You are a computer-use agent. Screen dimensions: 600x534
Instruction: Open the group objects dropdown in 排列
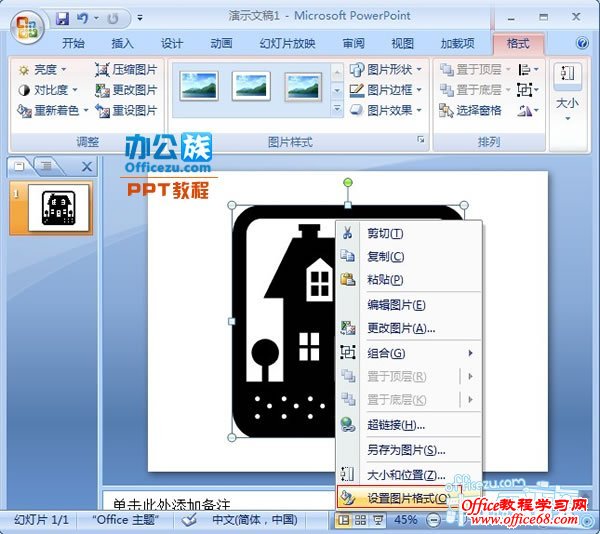(528, 90)
